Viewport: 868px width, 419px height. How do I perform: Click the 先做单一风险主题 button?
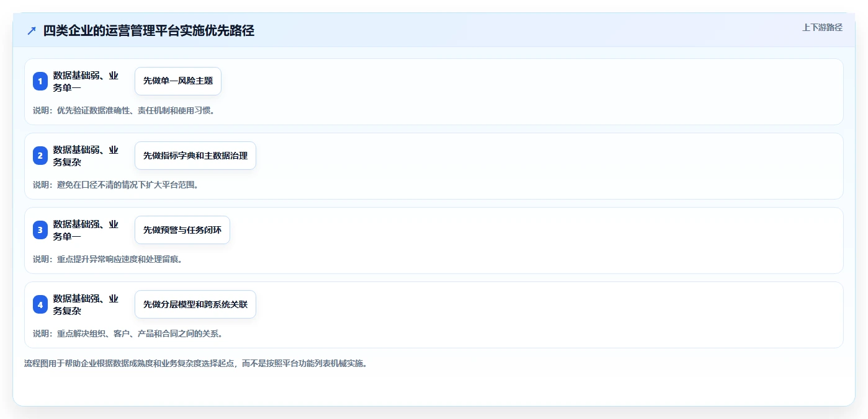click(178, 81)
